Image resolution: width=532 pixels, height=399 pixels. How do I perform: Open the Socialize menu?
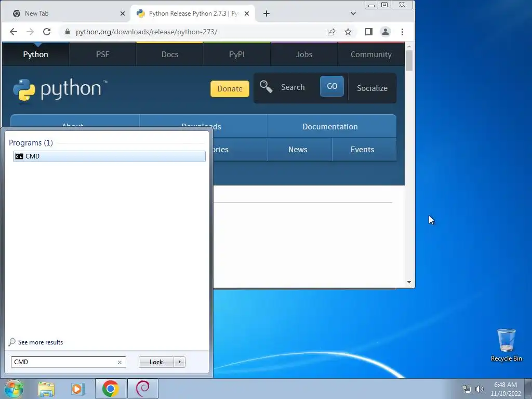(372, 88)
